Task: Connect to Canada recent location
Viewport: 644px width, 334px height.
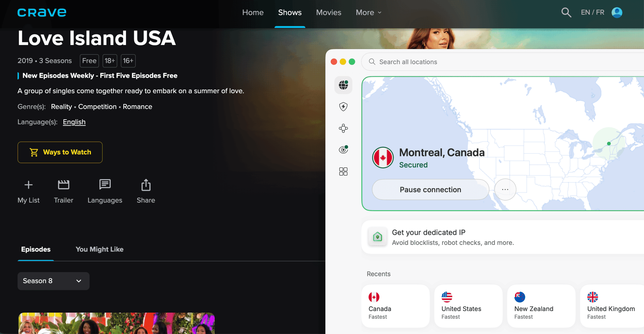Action: click(x=395, y=306)
